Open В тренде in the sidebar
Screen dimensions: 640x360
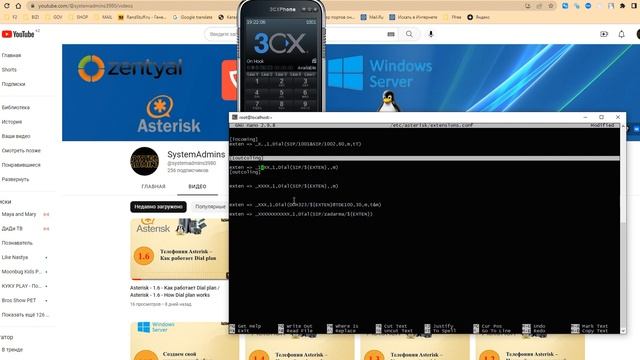tap(12, 350)
